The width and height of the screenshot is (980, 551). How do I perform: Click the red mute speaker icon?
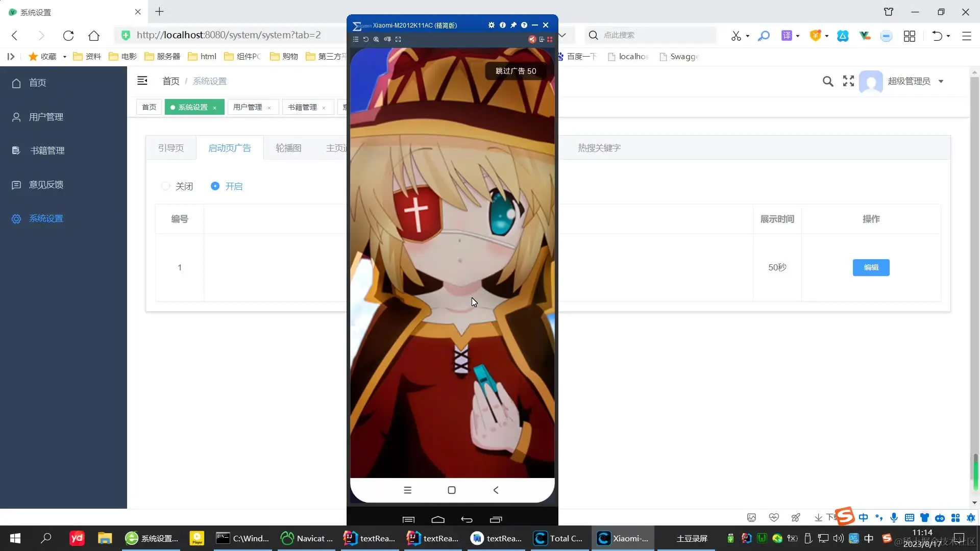tap(532, 39)
